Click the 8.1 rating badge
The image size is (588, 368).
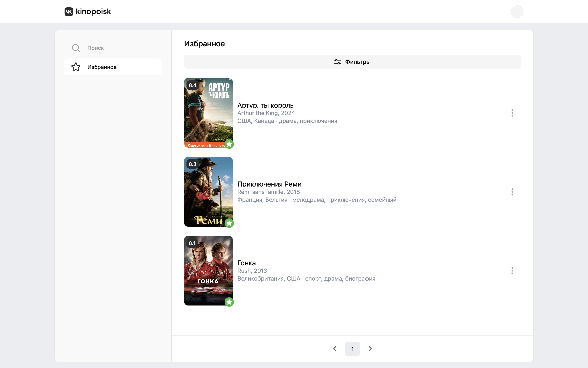[x=192, y=243]
